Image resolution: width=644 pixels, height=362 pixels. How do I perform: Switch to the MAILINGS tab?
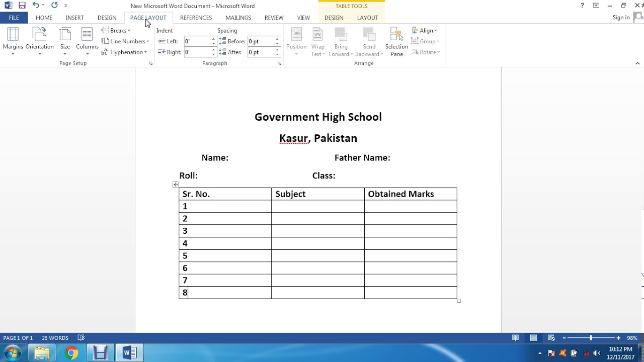click(x=237, y=18)
